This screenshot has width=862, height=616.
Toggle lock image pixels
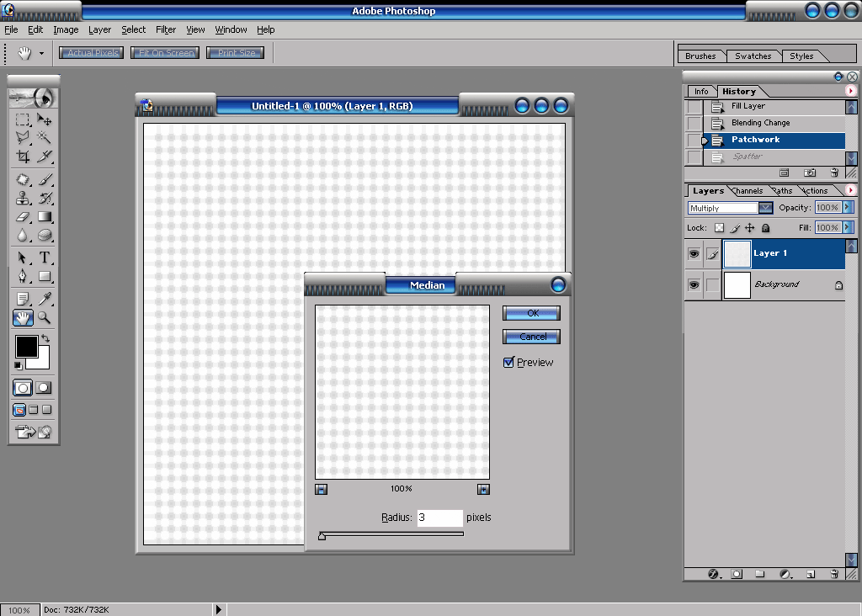tap(735, 227)
